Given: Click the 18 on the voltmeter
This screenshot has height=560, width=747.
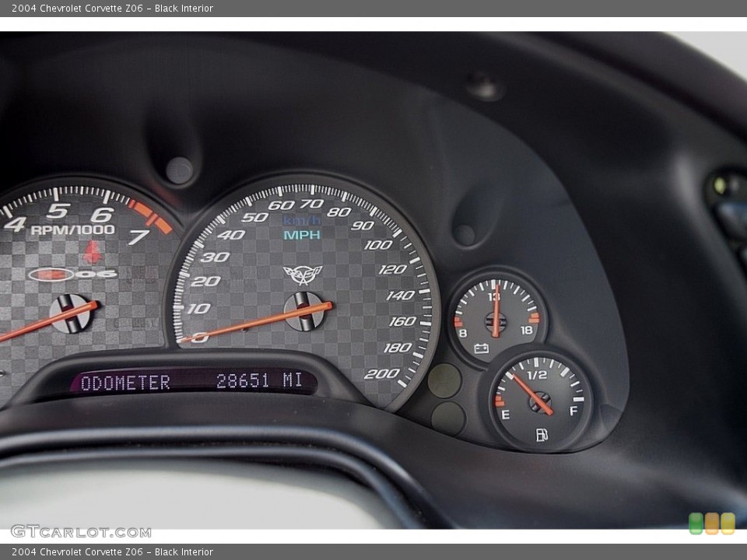Looking at the screenshot, I should [x=527, y=330].
